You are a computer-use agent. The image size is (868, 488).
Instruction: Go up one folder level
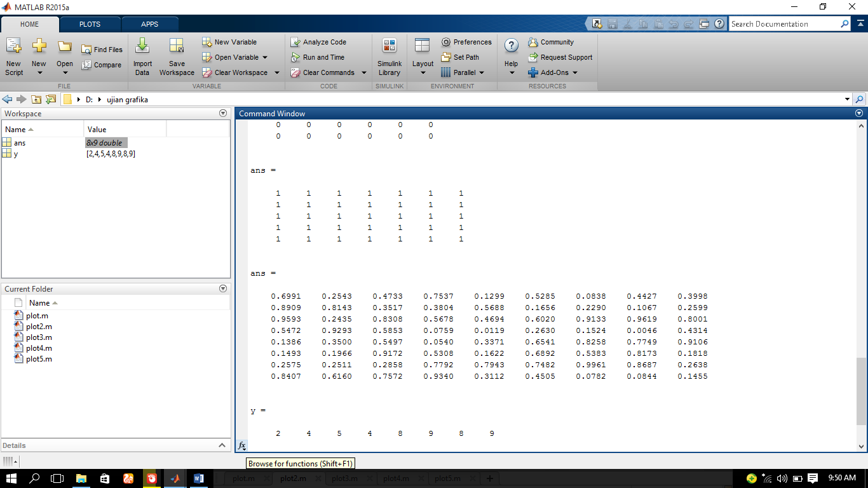[36, 99]
